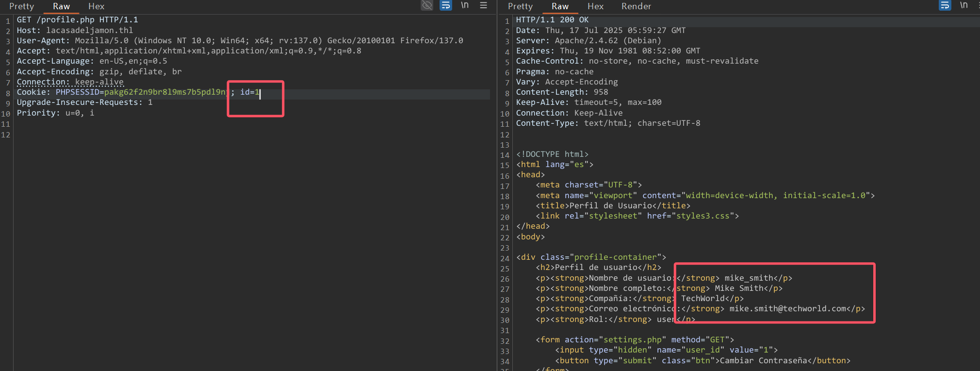Viewport: 980px width, 371px height.
Task: Click the 'Upgrade-Insecure-Requests: 1' header
Action: [x=85, y=102]
